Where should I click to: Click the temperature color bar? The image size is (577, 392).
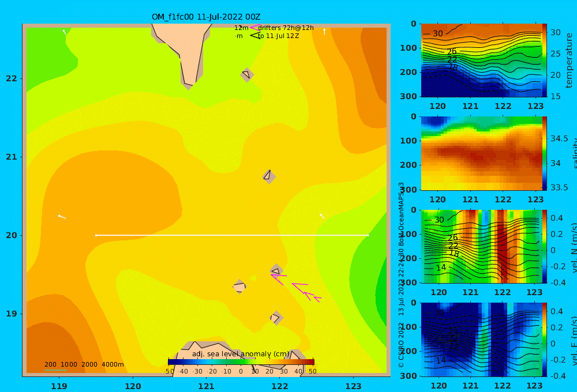pyautogui.click(x=544, y=60)
